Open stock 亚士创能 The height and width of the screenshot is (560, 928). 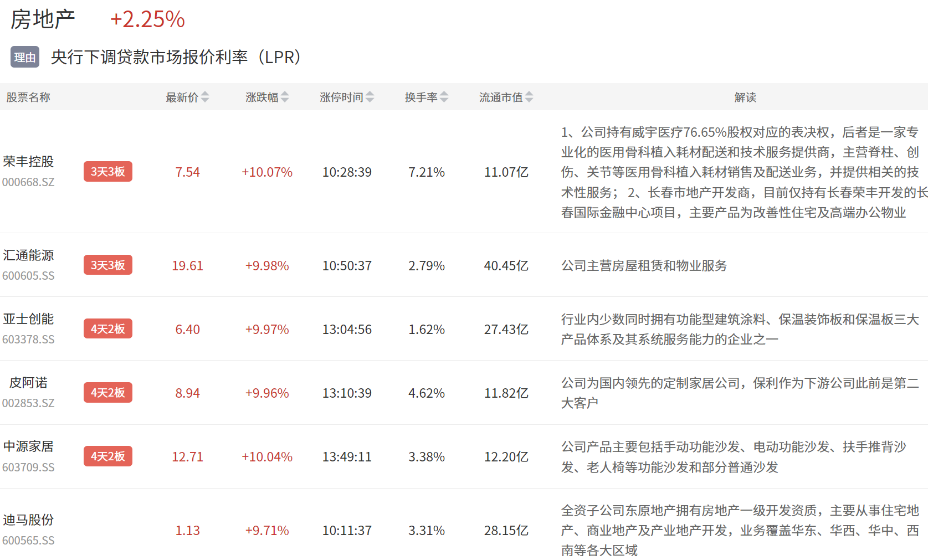[x=28, y=318]
